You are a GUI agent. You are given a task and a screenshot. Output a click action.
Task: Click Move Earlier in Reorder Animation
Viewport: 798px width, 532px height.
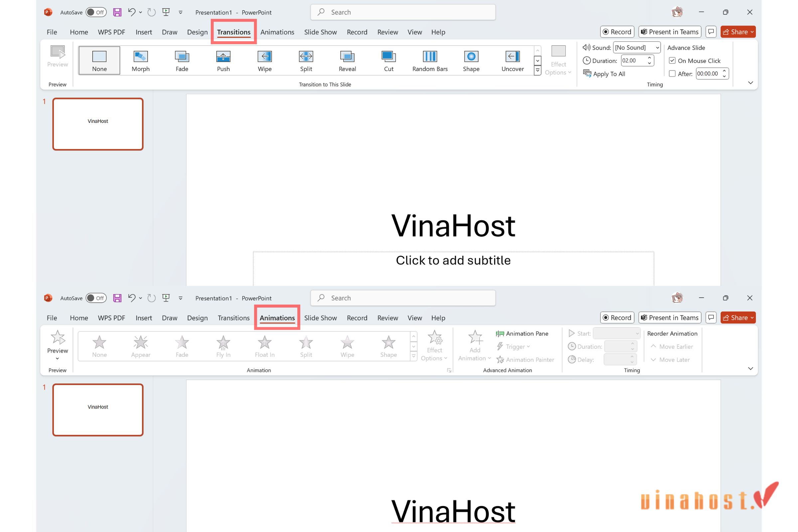(671, 346)
